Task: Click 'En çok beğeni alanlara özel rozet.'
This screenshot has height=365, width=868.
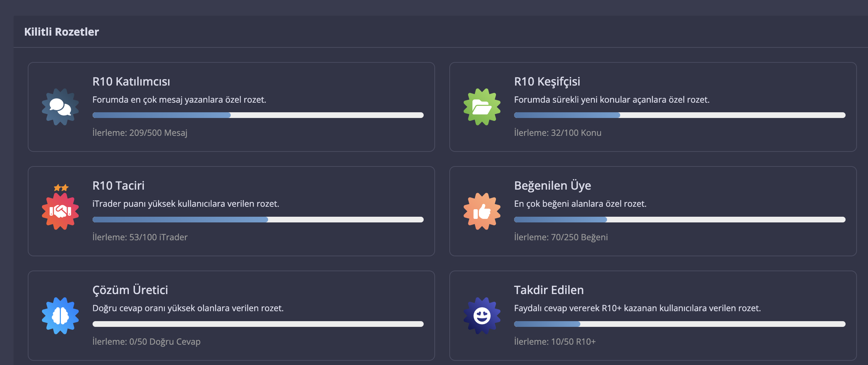Action: click(x=580, y=204)
